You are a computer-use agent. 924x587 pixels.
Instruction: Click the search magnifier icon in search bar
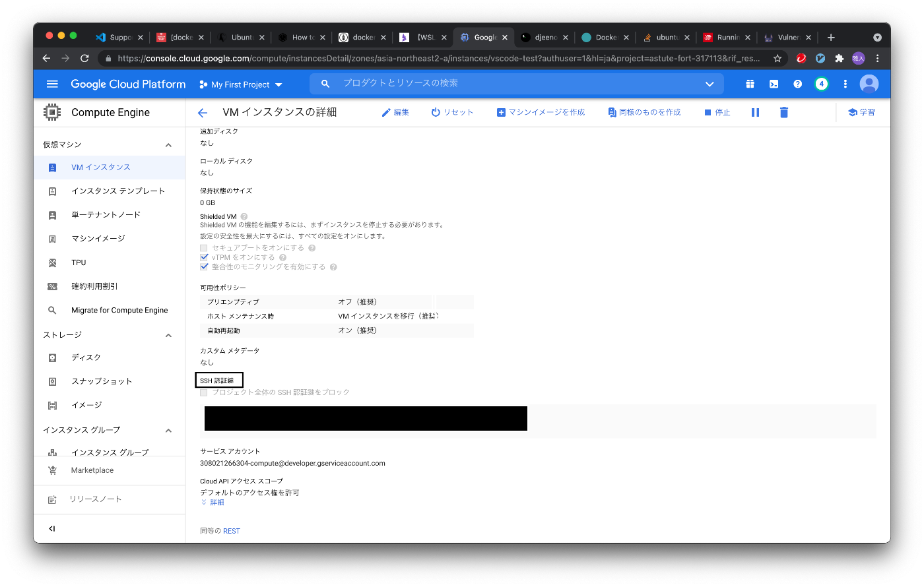coord(325,84)
